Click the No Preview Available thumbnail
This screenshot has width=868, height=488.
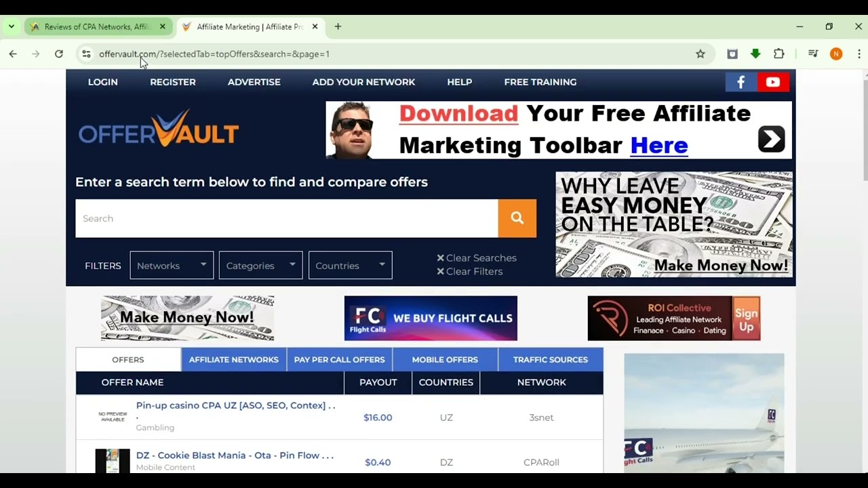113,417
